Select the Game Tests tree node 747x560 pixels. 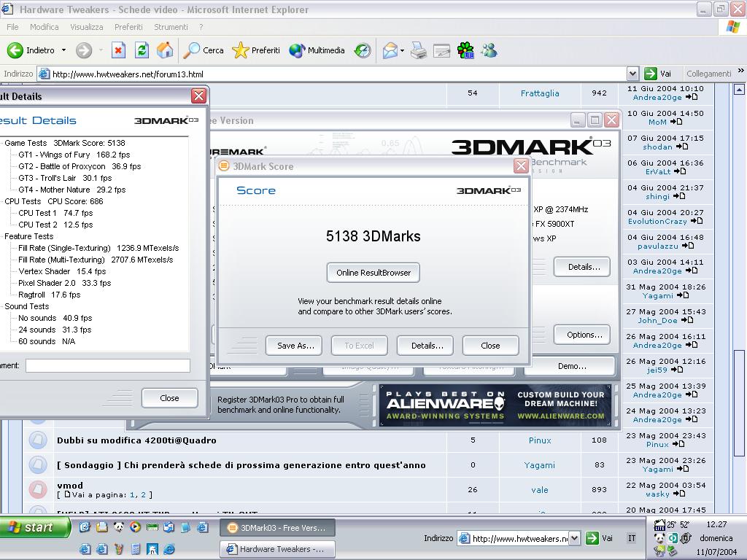(x=26, y=143)
